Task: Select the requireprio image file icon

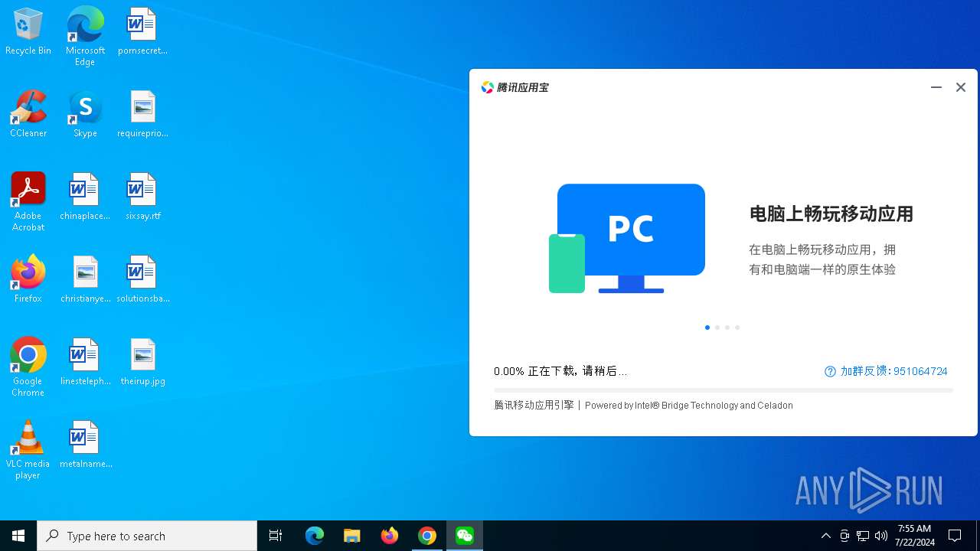Action: pos(142,114)
